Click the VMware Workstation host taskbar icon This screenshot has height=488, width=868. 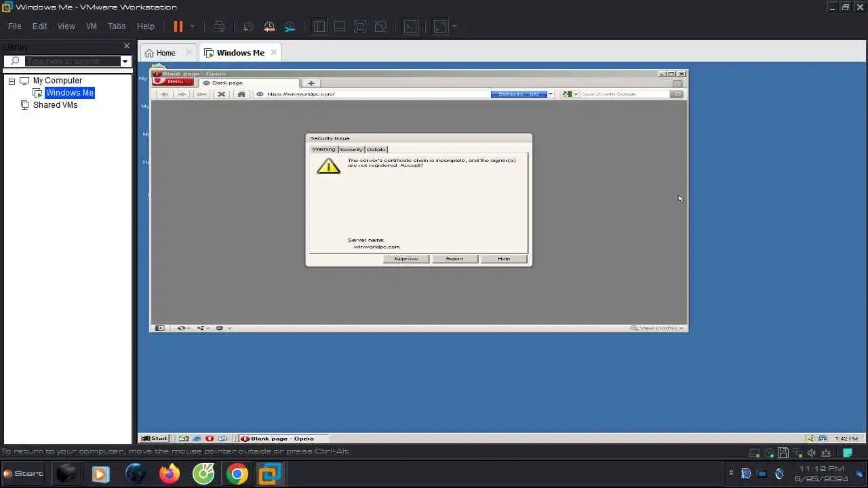[x=270, y=473]
